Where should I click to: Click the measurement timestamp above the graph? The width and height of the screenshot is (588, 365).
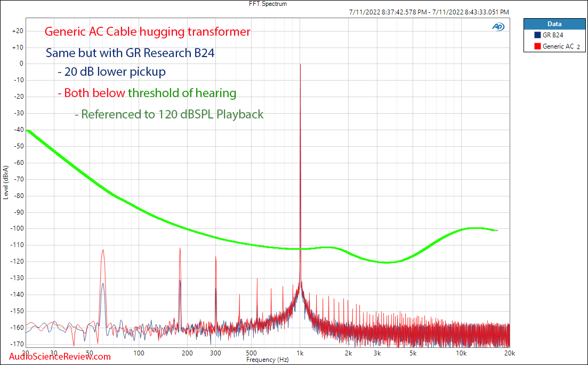[x=429, y=12]
